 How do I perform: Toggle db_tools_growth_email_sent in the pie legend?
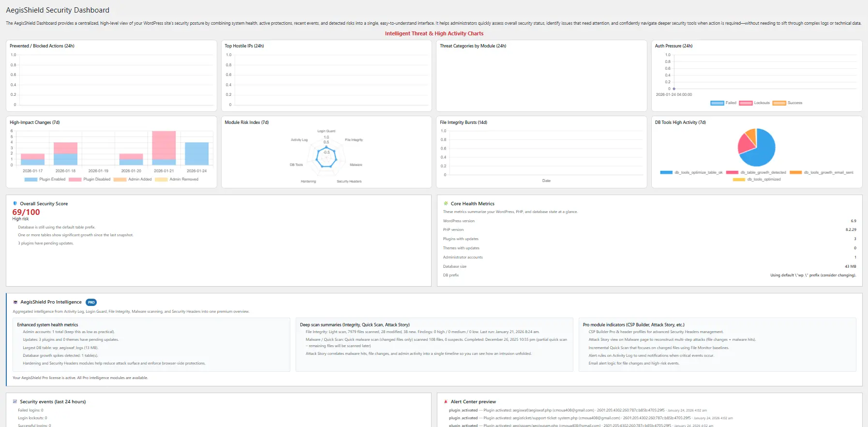pos(822,173)
